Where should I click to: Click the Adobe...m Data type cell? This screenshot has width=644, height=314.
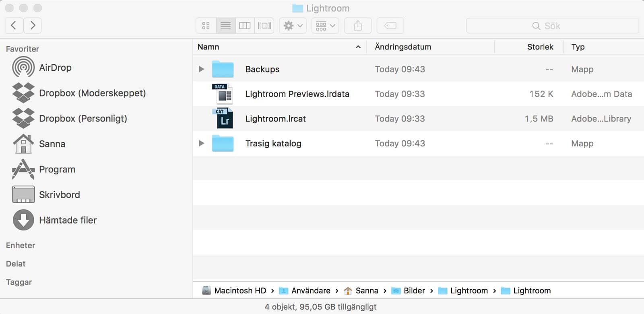tap(602, 94)
